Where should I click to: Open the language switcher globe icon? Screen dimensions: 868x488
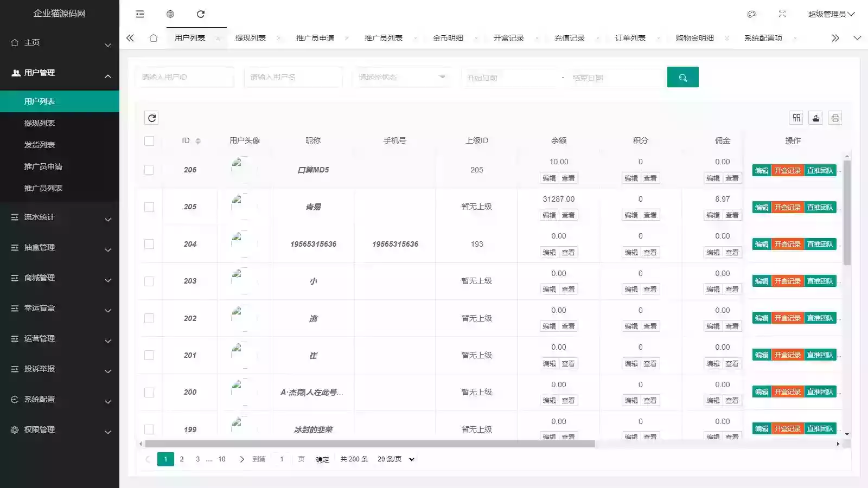pos(170,14)
